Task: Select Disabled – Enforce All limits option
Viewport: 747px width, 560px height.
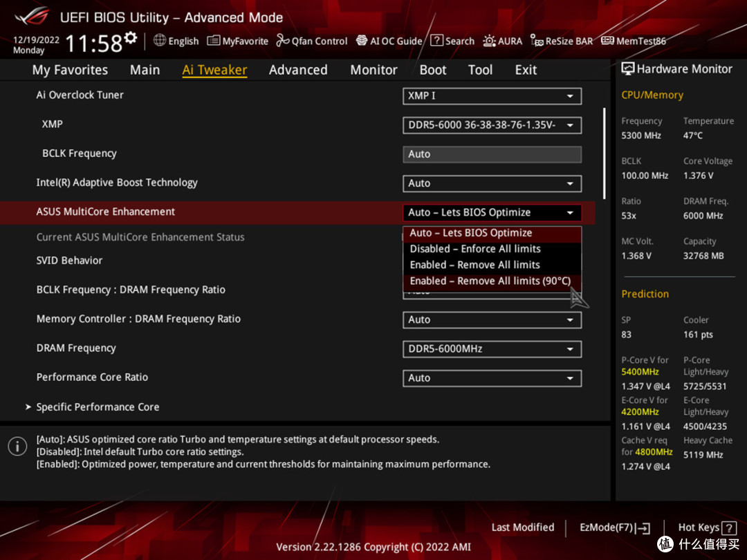Action: click(x=492, y=249)
